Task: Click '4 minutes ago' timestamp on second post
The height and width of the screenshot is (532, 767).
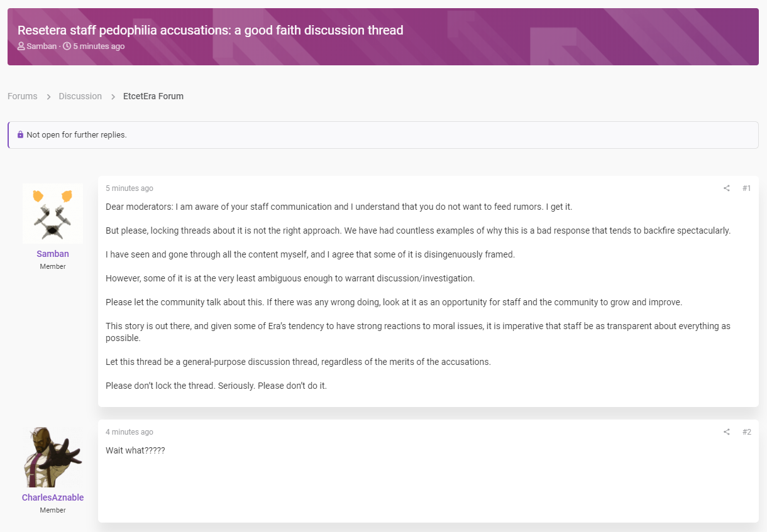Action: [130, 432]
